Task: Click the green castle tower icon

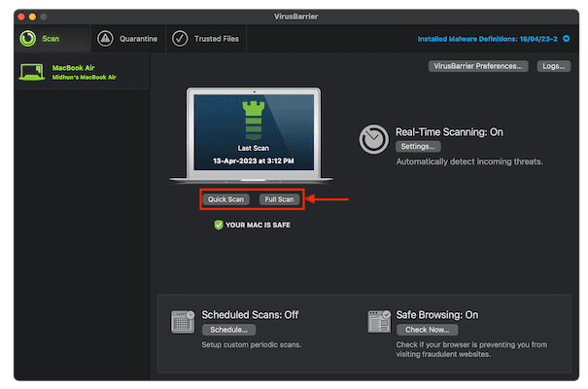Action: (x=254, y=121)
